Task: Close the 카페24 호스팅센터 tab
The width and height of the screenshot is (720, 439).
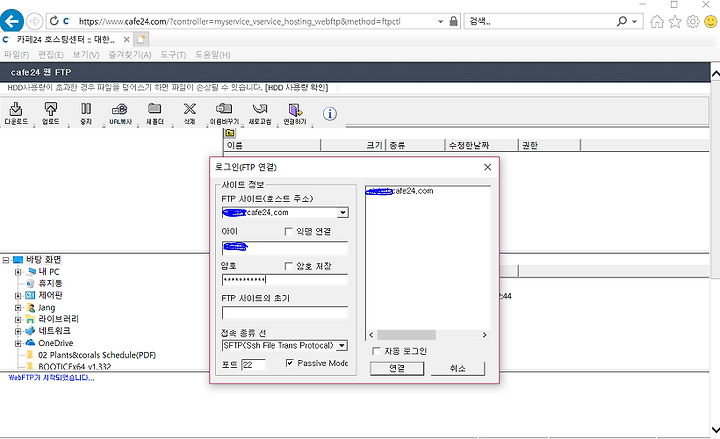Action: click(x=126, y=39)
